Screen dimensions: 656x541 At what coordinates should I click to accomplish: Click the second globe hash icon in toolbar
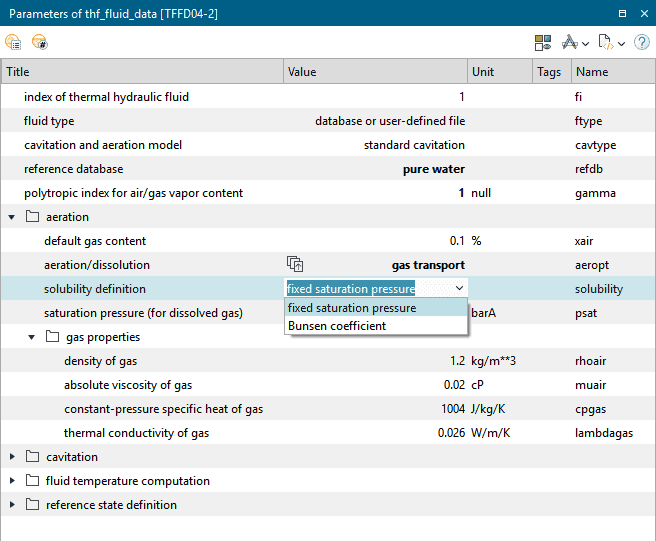39,42
